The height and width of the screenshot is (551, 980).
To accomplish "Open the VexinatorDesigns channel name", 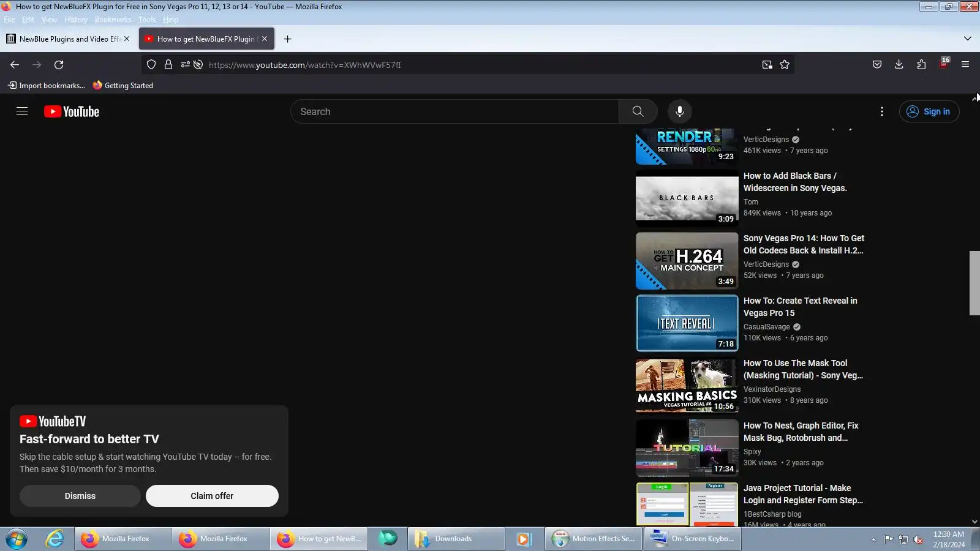I will point(772,389).
